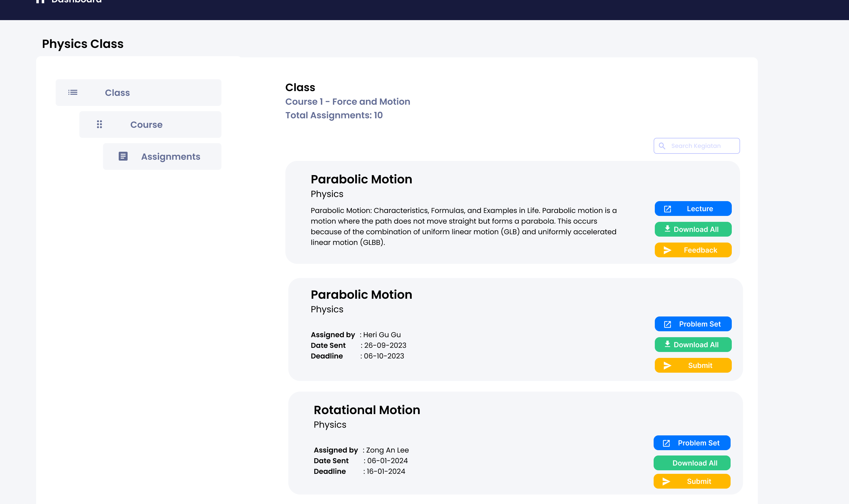The height and width of the screenshot is (504, 849).
Task: Click the paper plane icon on Feedback
Action: [x=668, y=250]
